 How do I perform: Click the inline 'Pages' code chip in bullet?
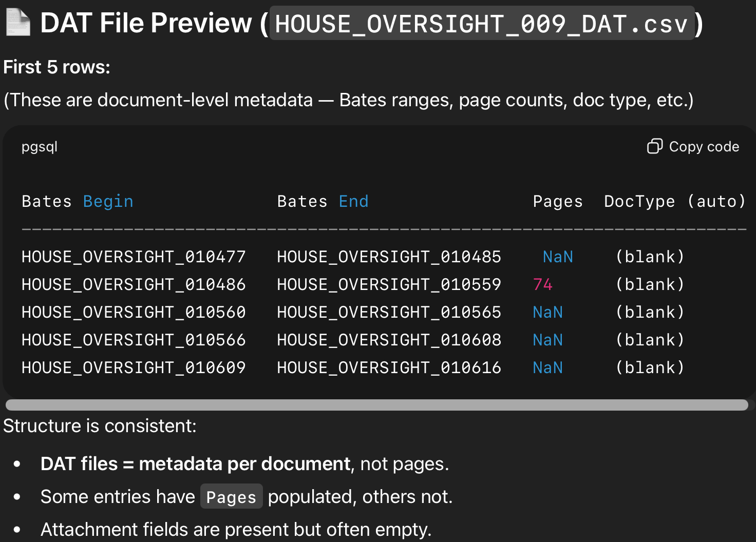(x=231, y=497)
